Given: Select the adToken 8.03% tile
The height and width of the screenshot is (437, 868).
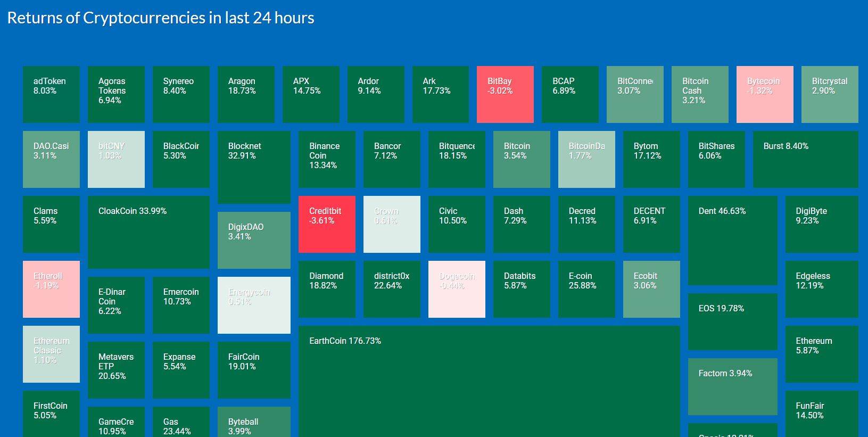Looking at the screenshot, I should (51, 94).
